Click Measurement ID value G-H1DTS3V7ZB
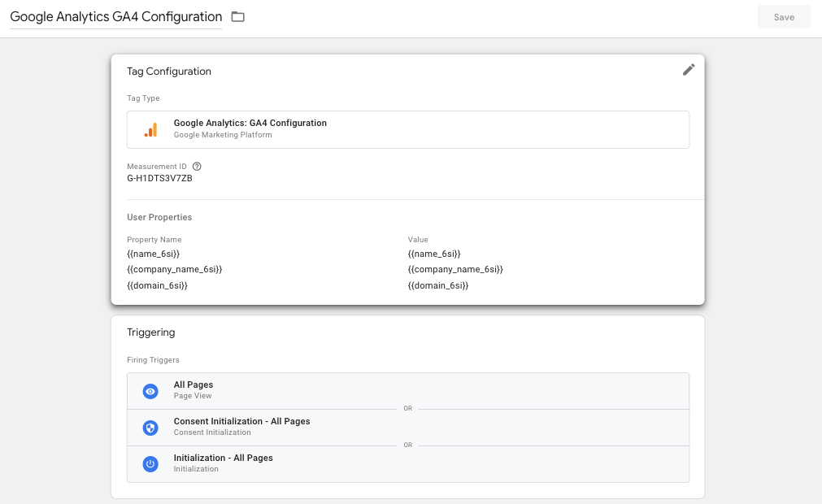This screenshot has width=822, height=504. (159, 178)
